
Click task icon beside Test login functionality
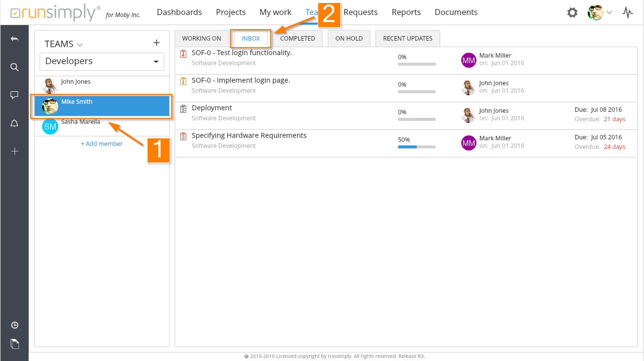183,53
